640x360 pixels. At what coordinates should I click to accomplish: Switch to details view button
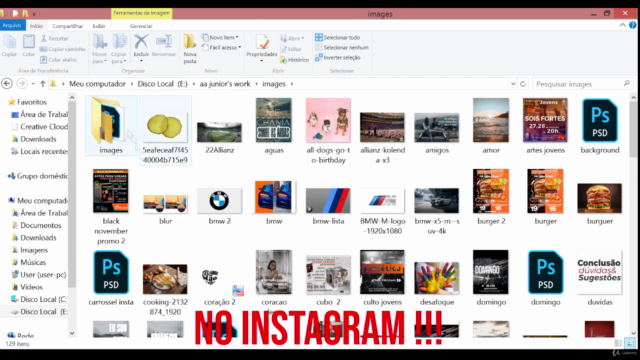(618, 343)
